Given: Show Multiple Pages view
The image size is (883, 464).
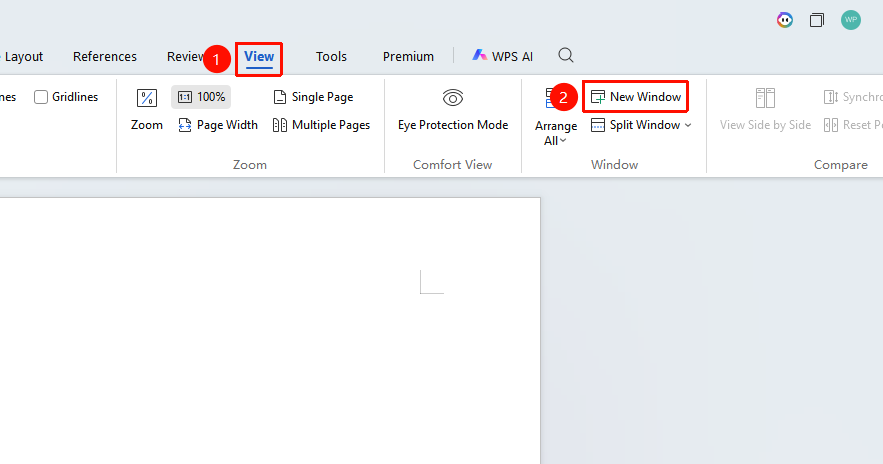Looking at the screenshot, I should (322, 125).
